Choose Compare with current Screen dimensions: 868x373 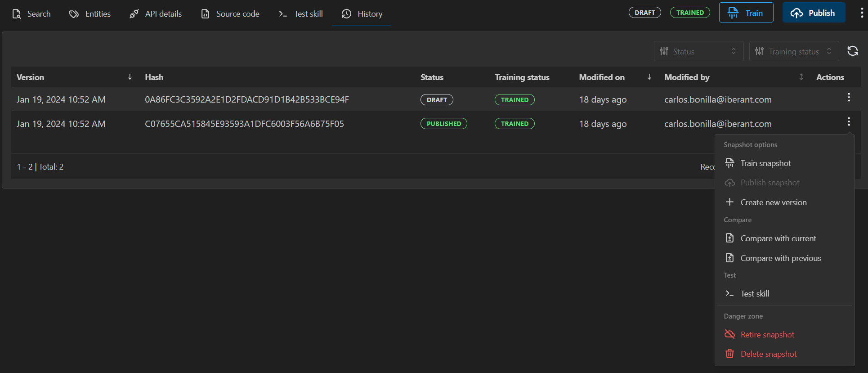pyautogui.click(x=784, y=238)
